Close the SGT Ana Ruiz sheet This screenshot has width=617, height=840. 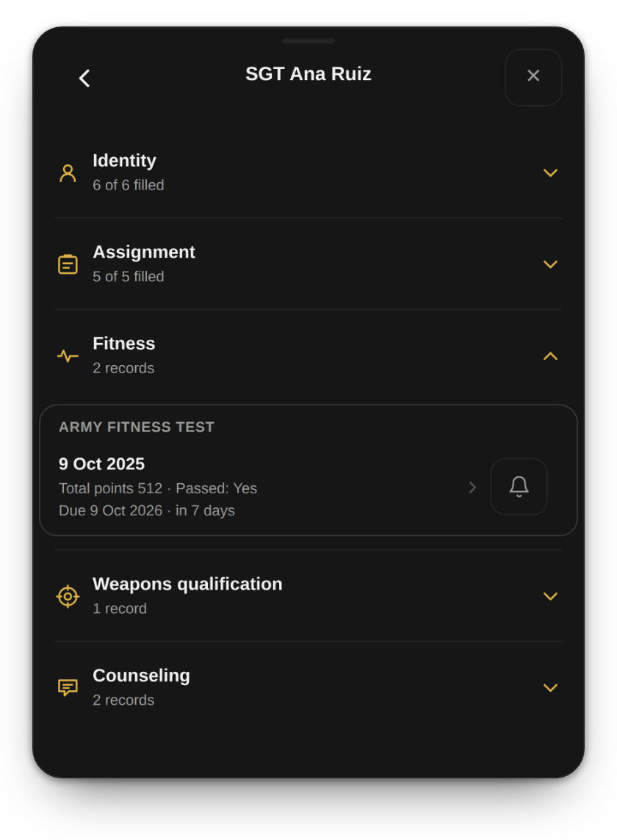(x=533, y=77)
